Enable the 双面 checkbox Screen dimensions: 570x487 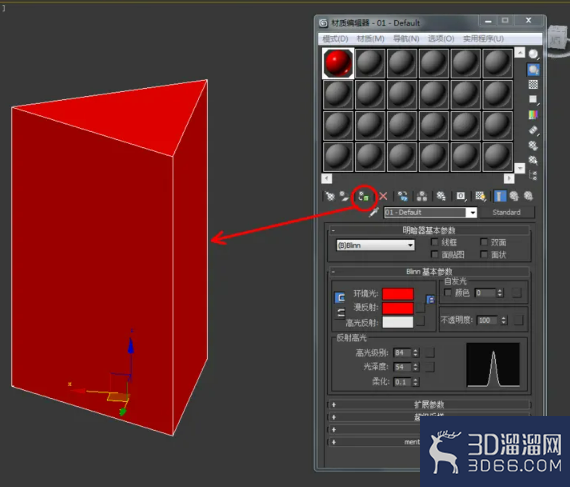tap(483, 242)
